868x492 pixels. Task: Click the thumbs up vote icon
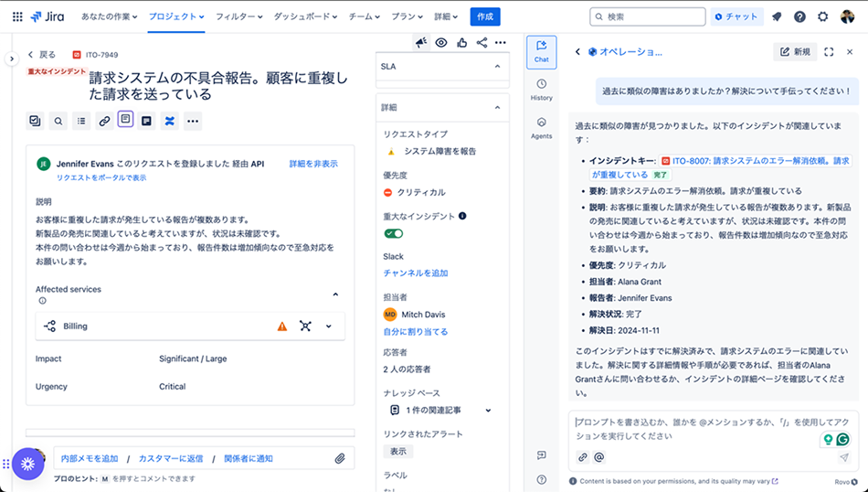[x=461, y=43]
